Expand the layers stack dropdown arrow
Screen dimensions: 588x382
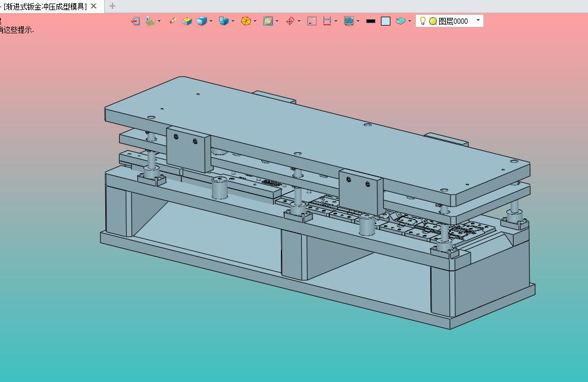409,21
